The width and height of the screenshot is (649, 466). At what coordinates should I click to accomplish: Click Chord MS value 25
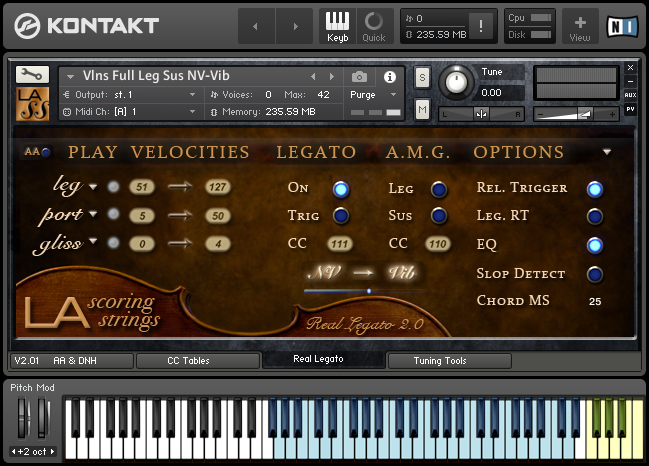[595, 301]
